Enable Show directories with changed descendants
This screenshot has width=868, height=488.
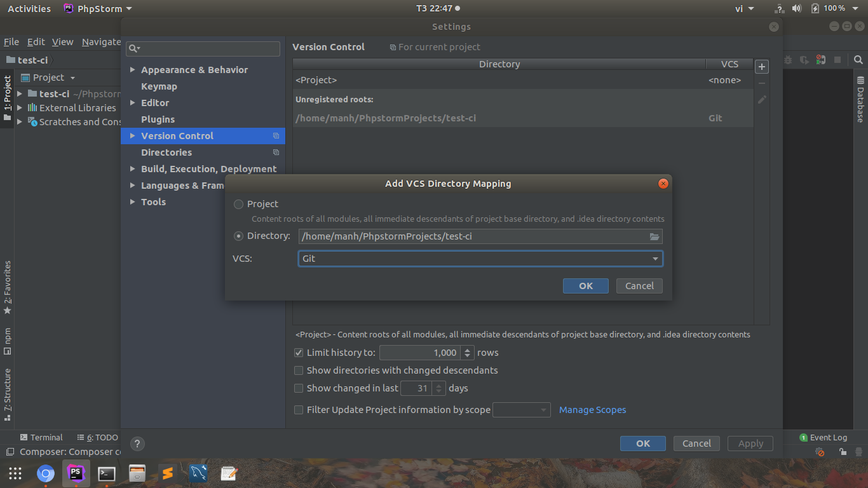(x=299, y=370)
